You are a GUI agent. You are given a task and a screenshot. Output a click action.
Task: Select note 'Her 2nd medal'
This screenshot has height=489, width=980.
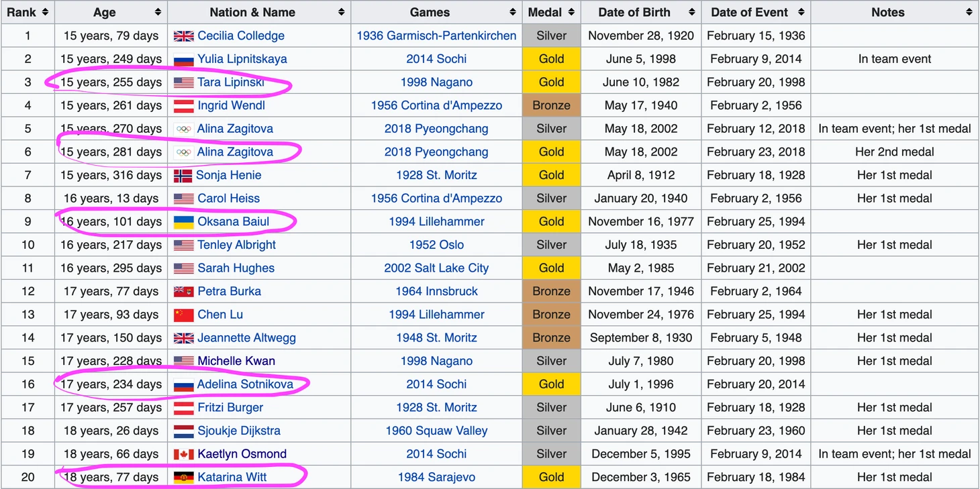(895, 152)
